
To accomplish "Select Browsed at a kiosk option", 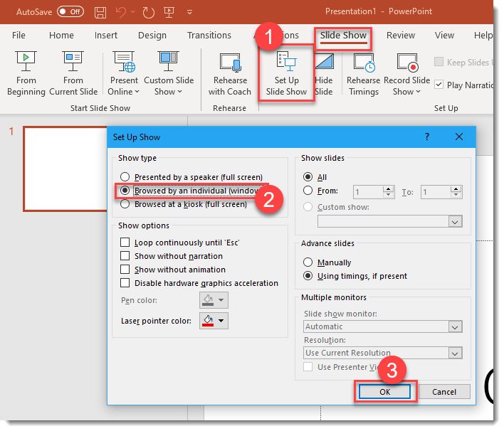I will point(125,204).
